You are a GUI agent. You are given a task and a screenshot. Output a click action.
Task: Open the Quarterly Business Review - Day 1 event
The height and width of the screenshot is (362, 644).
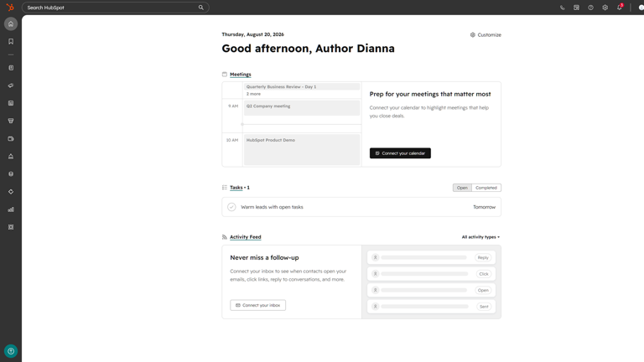pos(302,86)
